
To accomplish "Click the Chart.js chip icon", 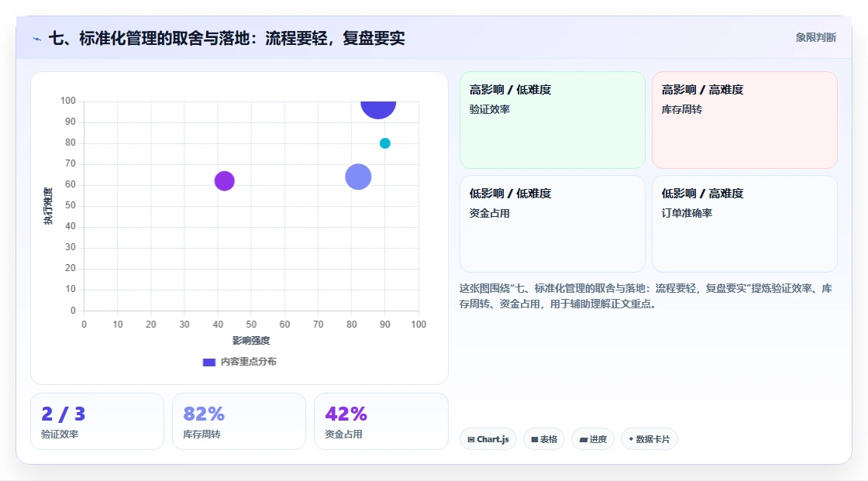I will coord(471,439).
